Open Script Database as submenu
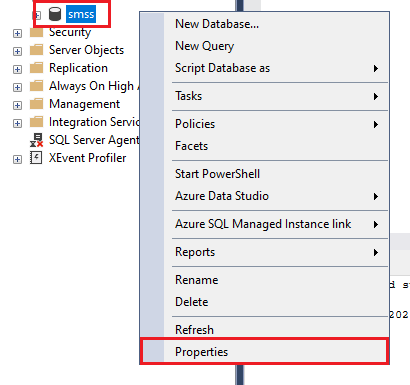 pos(264,68)
